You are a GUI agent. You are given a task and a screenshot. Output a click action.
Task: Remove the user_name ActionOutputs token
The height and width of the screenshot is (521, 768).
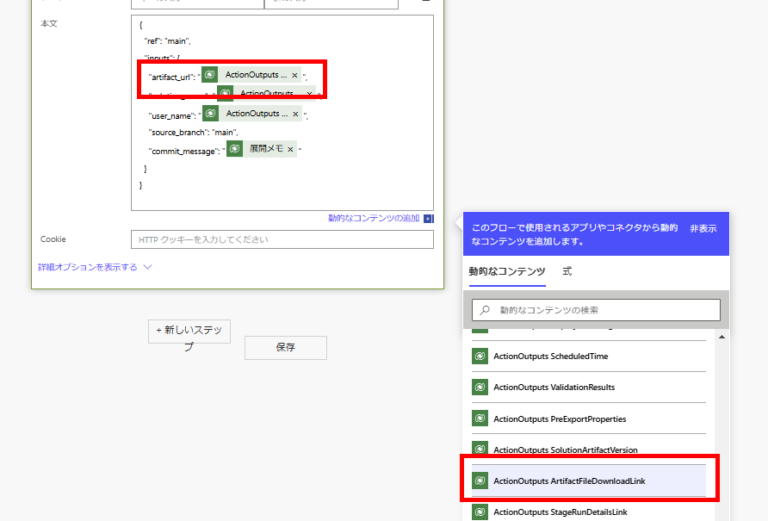coord(294,114)
